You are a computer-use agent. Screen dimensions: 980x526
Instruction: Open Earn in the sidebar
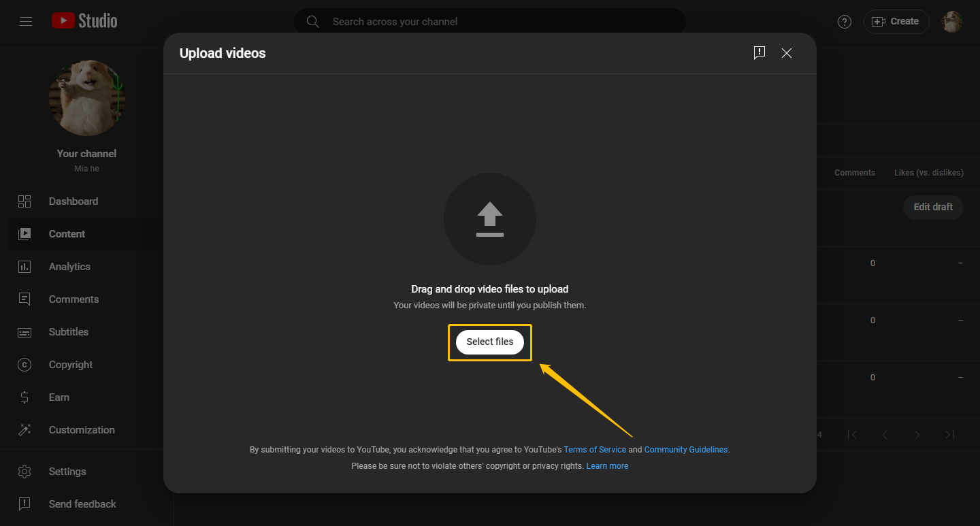(59, 397)
